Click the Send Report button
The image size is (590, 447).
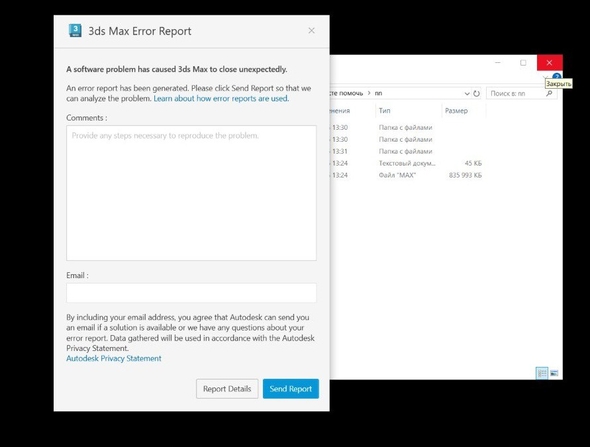tap(290, 389)
